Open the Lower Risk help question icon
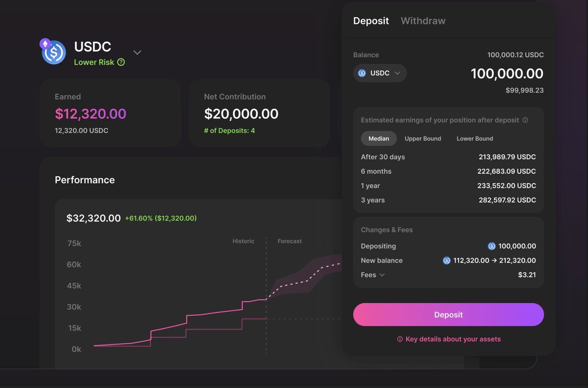 pos(121,62)
